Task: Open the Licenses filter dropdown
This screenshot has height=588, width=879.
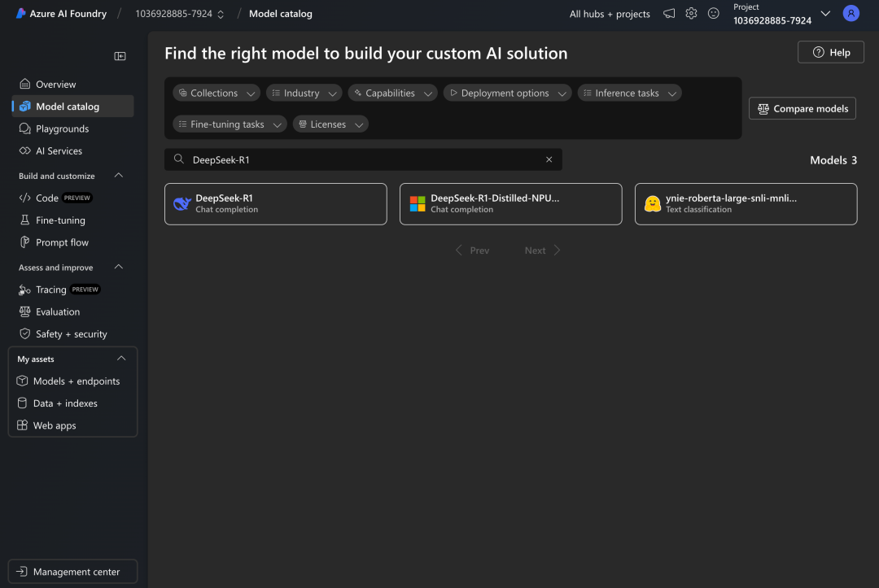Action: [x=330, y=124]
